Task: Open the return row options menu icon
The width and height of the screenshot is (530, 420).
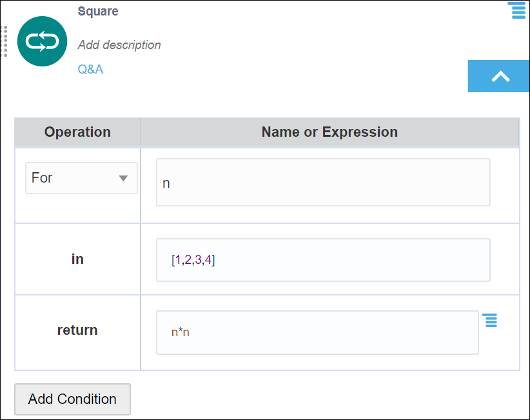Action: [490, 320]
